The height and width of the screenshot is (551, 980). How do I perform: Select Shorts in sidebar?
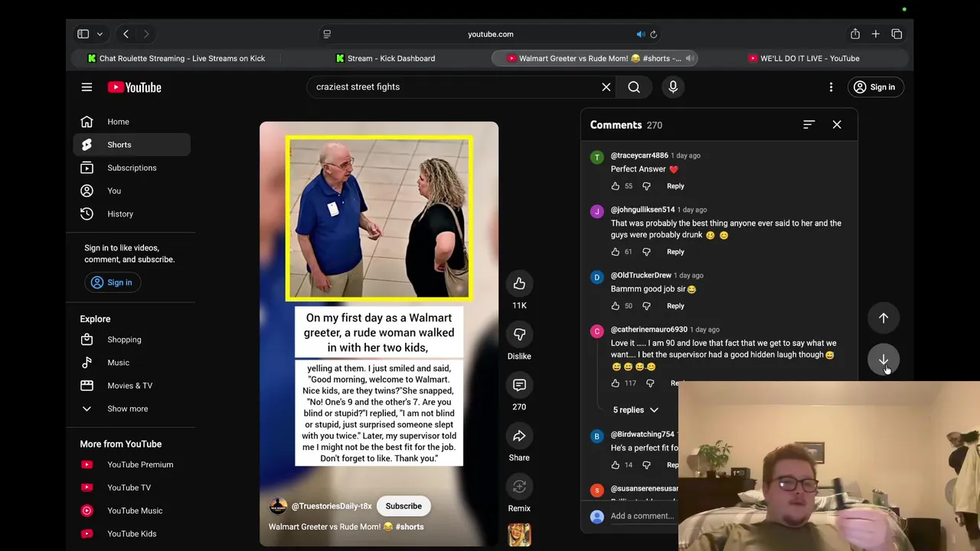132,145
